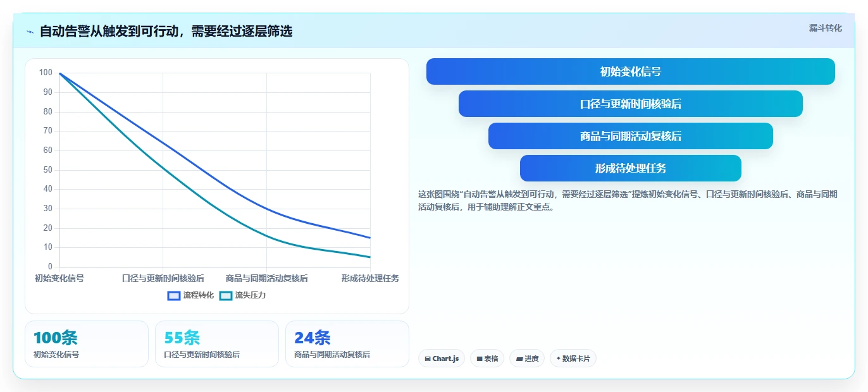Click the y-axis value 0
This screenshot has width=868, height=392.
[x=50, y=267]
